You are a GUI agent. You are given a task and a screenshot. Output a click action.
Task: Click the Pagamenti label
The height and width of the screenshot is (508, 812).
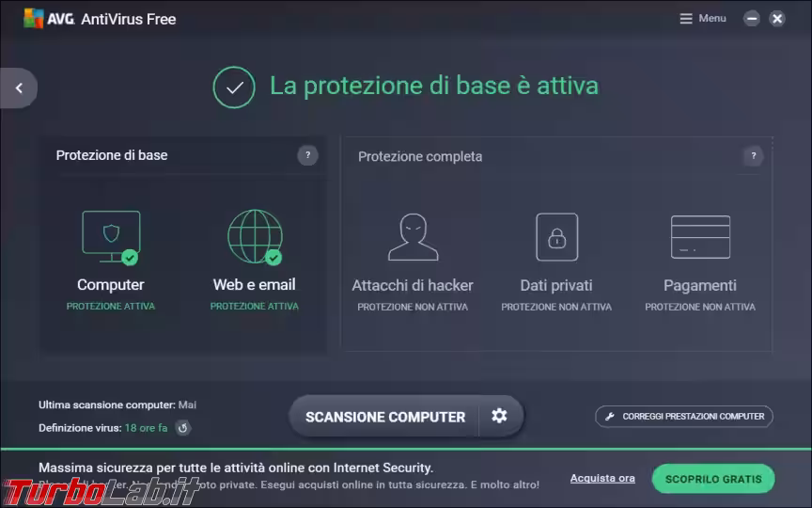(x=699, y=286)
